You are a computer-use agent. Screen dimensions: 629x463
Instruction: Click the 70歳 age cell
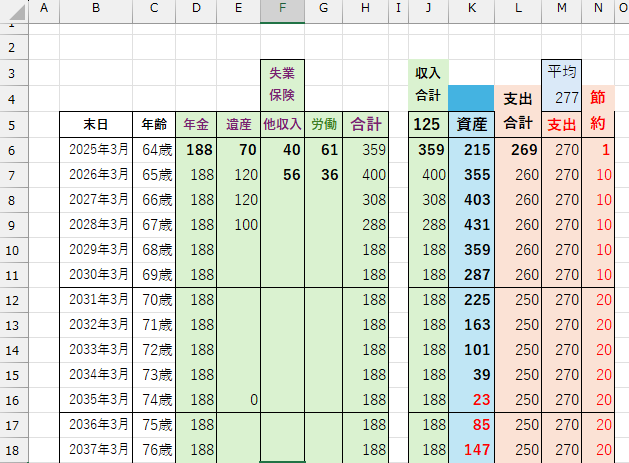coord(154,300)
